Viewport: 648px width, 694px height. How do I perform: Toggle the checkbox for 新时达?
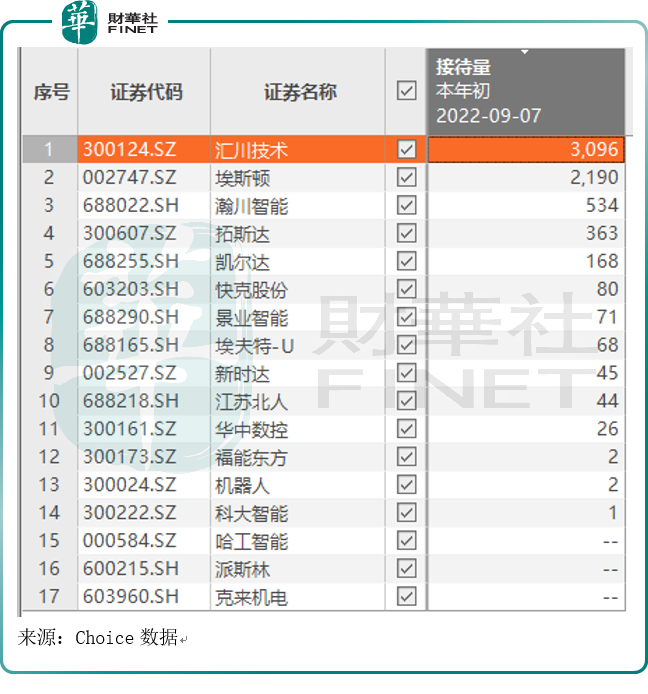coord(406,373)
